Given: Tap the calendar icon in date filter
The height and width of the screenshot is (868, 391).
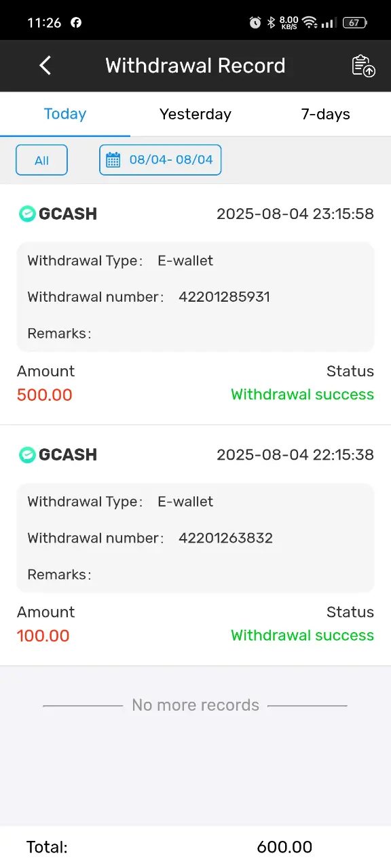Looking at the screenshot, I should coord(113,160).
